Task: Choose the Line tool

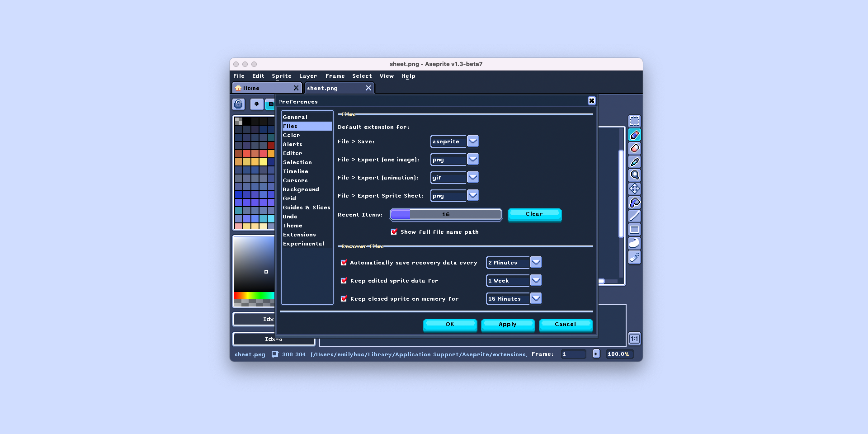Action: click(634, 216)
